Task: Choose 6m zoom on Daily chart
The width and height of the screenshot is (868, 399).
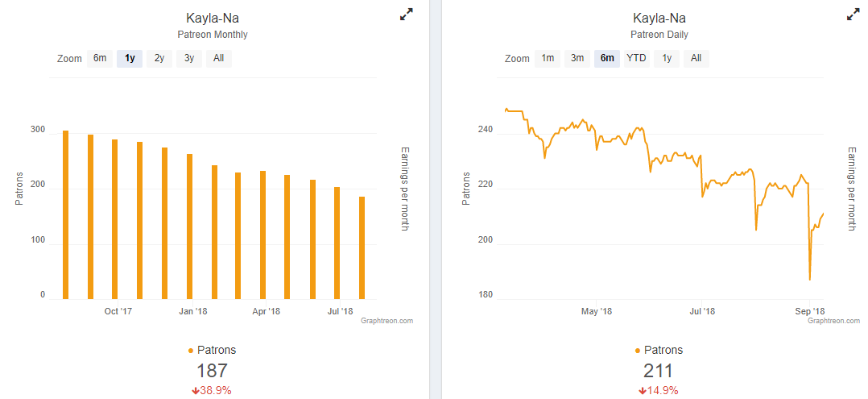Action: 607,58
